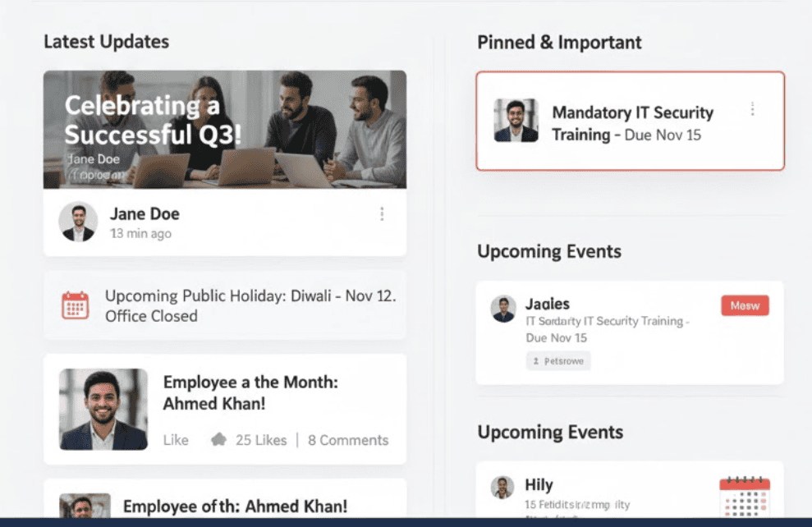Screen dimensions: 812x527
Task: Open the Celebrating a Successful Q3 banner
Action: 223,128
